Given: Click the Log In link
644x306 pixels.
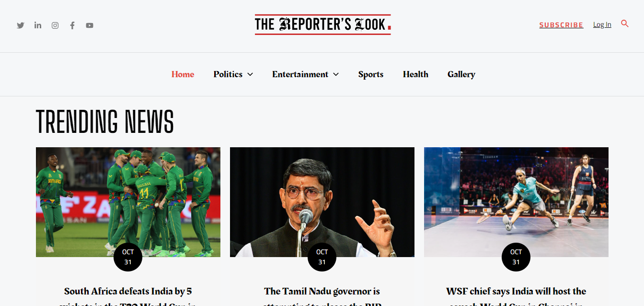Looking at the screenshot, I should 602,24.
